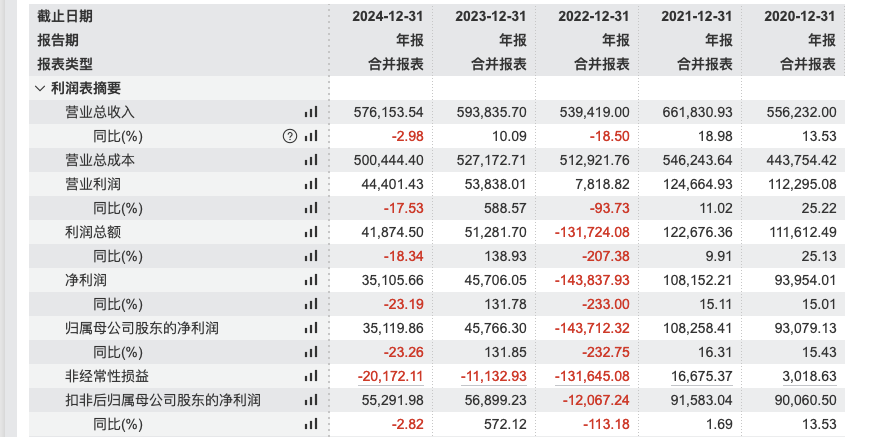The height and width of the screenshot is (437, 882).
Task: Select the 2024-12-31 column header
Action: [x=388, y=16]
